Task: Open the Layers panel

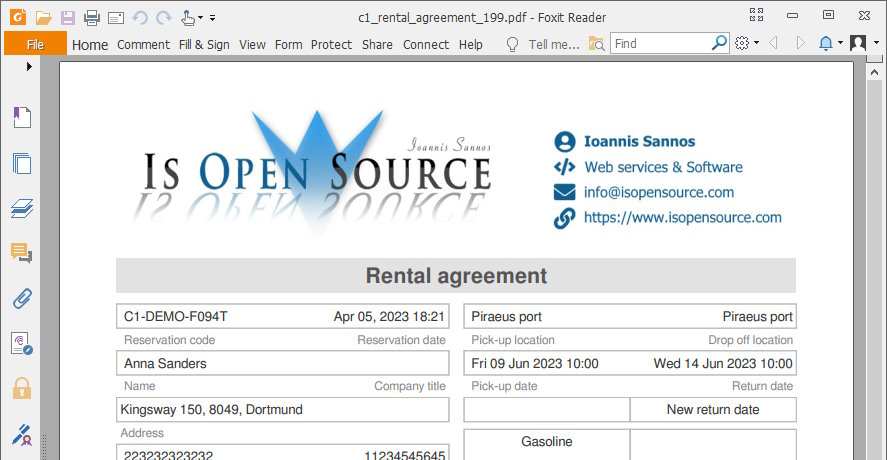Action: click(21, 208)
